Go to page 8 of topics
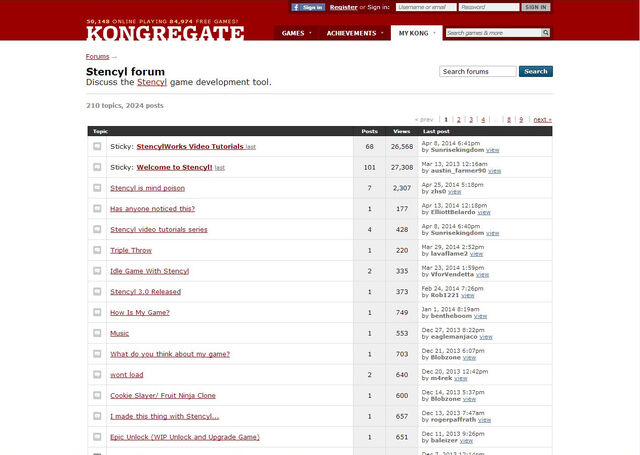Screen dimensions: 640x455 pos(509,120)
